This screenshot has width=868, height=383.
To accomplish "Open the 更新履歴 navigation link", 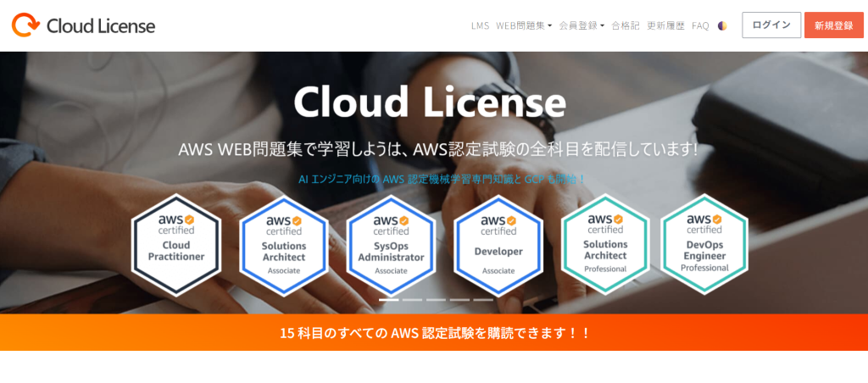I will point(665,25).
